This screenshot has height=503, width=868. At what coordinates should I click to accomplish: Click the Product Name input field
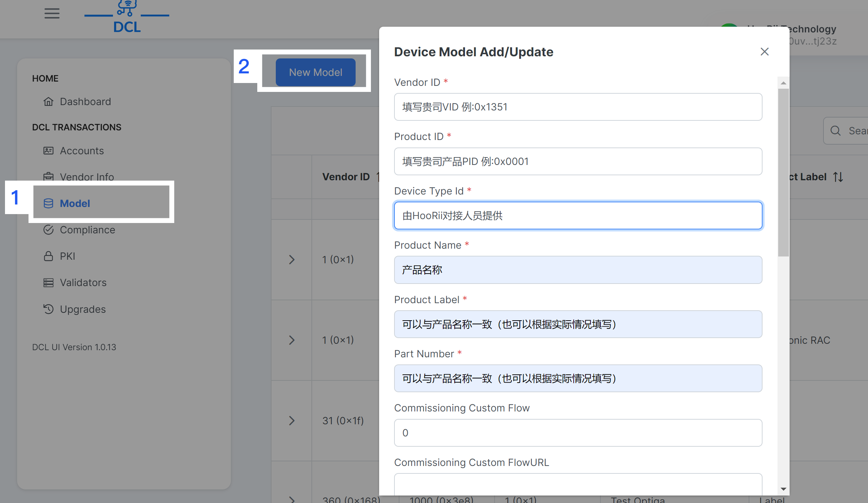point(578,270)
